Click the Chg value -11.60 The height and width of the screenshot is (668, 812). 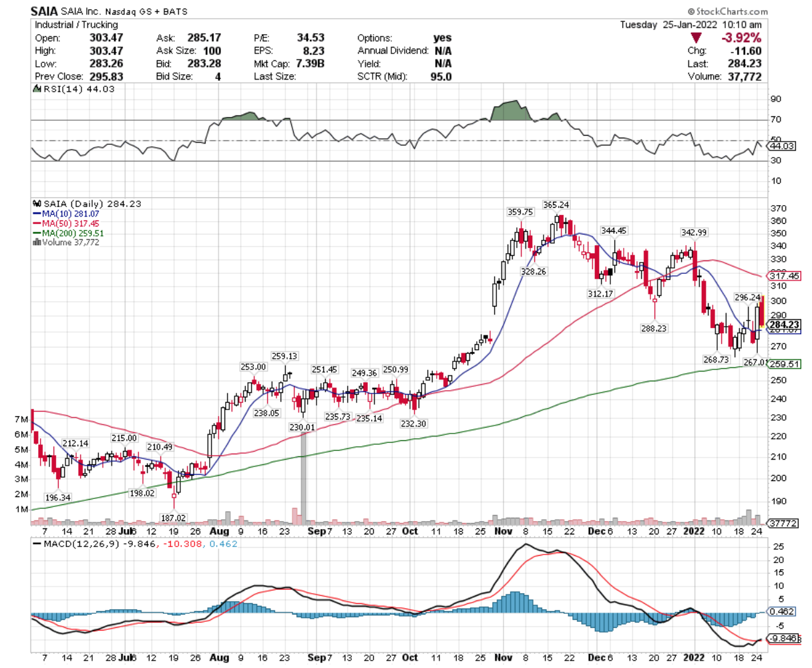point(747,51)
